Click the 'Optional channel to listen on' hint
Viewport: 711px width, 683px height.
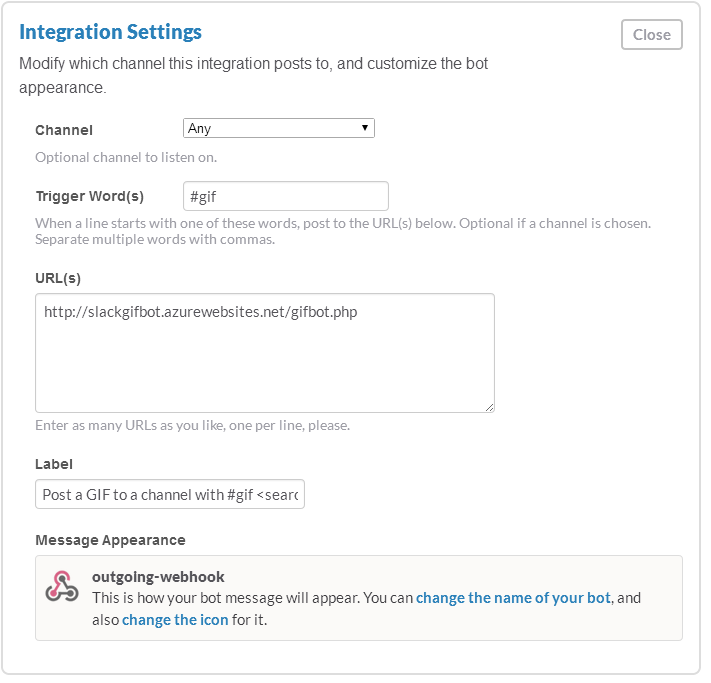(x=126, y=157)
